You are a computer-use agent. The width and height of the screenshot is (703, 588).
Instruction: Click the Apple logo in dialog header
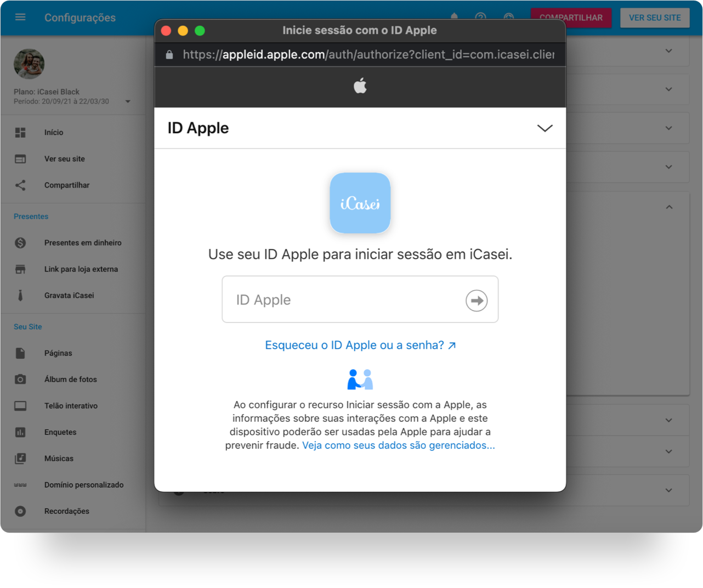(360, 86)
